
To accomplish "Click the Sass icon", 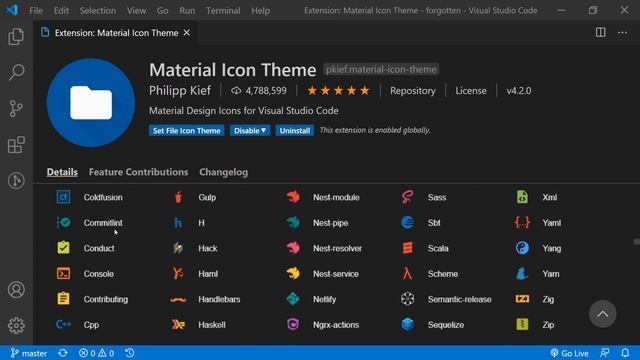I will (407, 197).
